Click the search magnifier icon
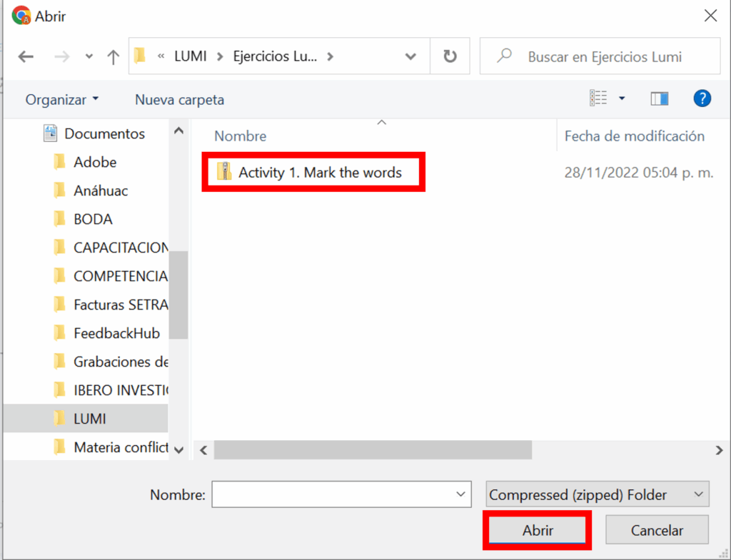 coord(505,56)
